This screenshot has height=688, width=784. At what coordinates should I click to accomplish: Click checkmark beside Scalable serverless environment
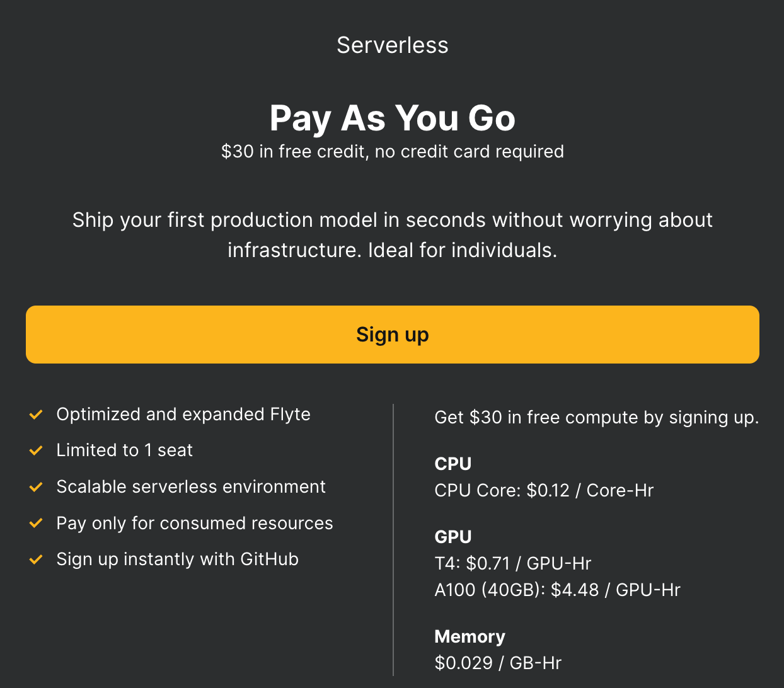pos(36,487)
